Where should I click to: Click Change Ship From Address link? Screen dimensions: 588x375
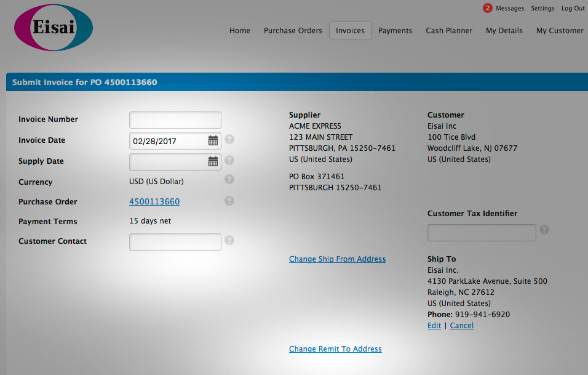click(x=338, y=259)
